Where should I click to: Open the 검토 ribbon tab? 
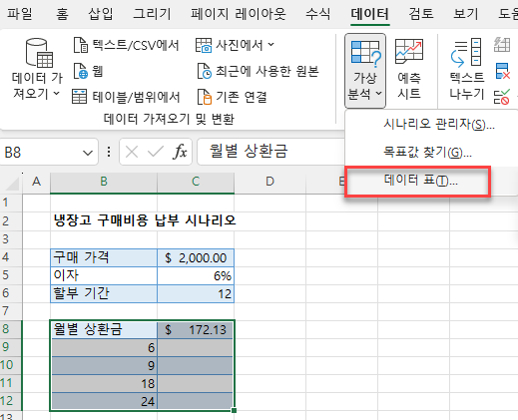point(421,14)
